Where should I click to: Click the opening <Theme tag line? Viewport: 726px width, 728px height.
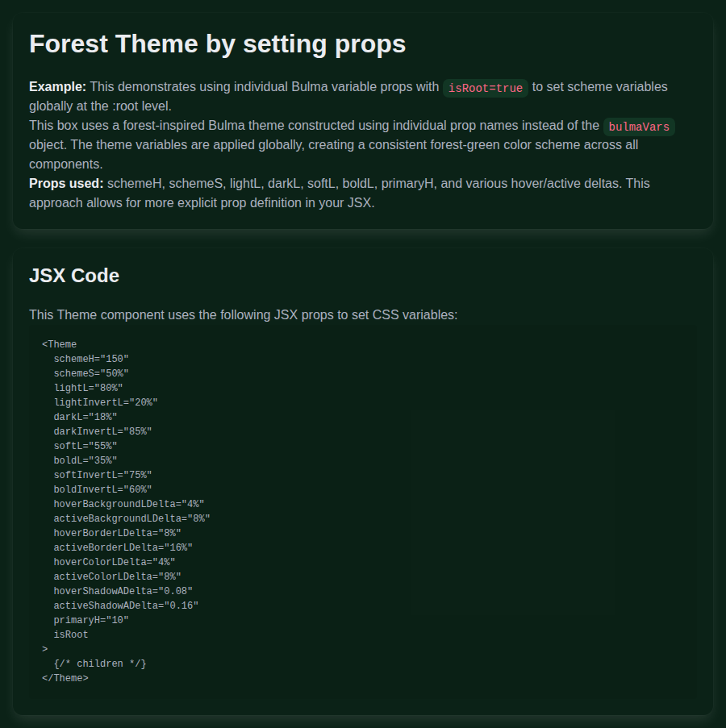coord(60,344)
